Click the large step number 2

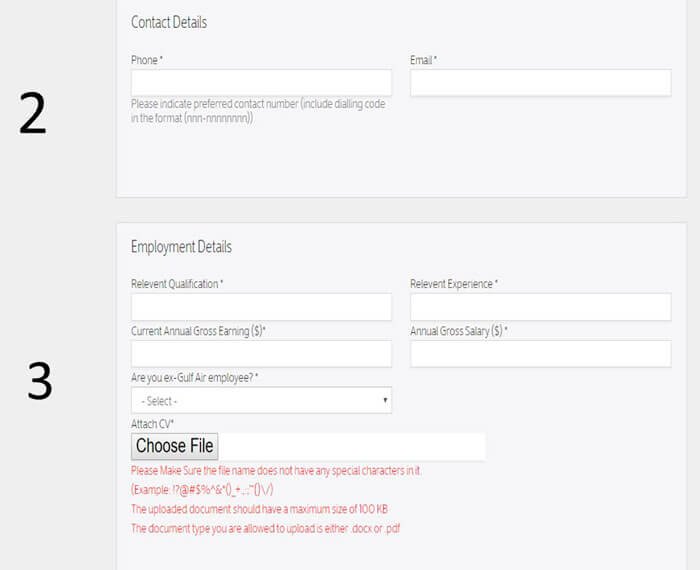point(33,117)
